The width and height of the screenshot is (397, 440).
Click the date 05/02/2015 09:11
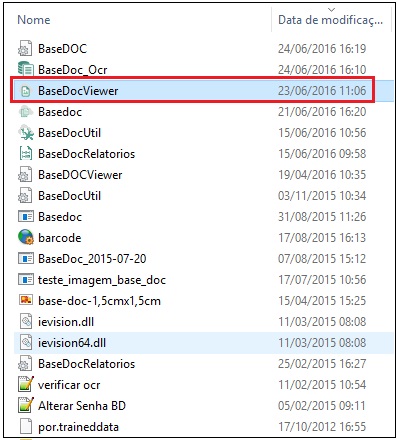click(x=322, y=406)
